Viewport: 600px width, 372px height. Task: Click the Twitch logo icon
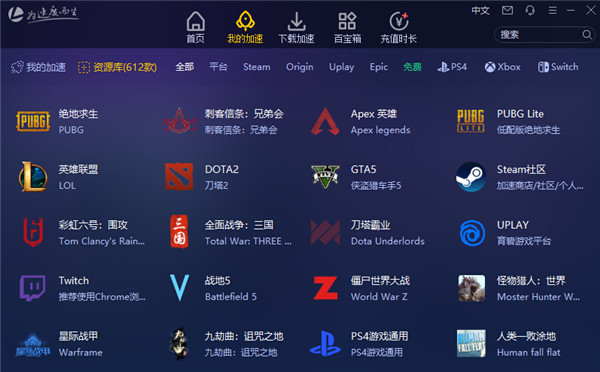point(33,288)
